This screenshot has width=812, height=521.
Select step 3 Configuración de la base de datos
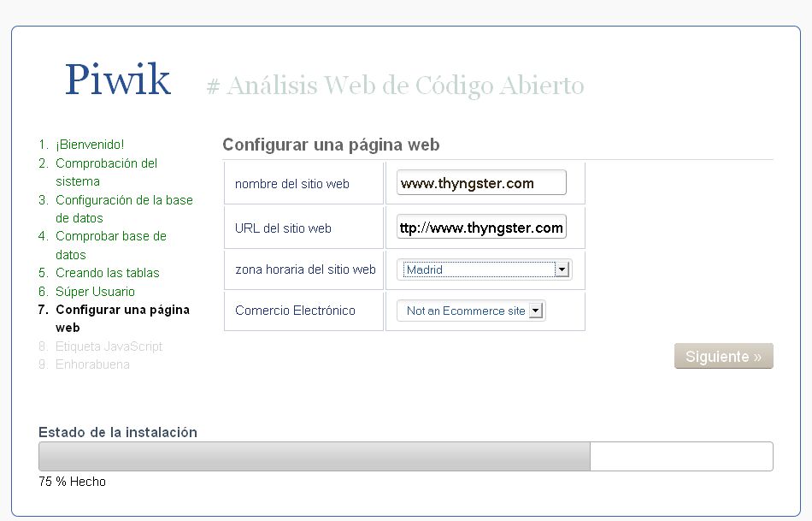point(124,209)
